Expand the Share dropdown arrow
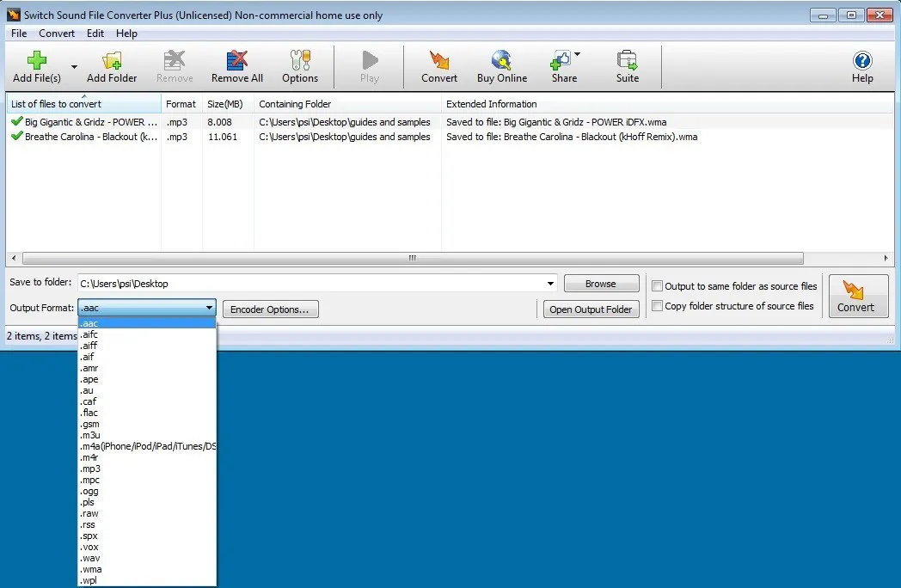The height and width of the screenshot is (588, 901). click(x=578, y=54)
